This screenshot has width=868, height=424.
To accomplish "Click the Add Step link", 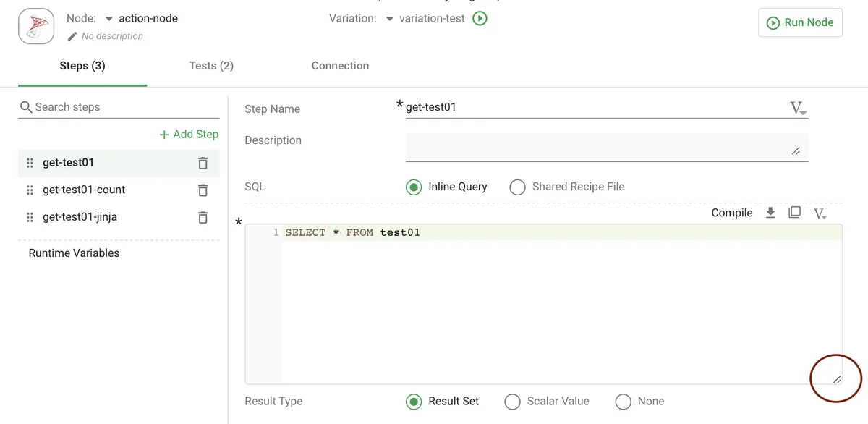I will click(x=189, y=135).
